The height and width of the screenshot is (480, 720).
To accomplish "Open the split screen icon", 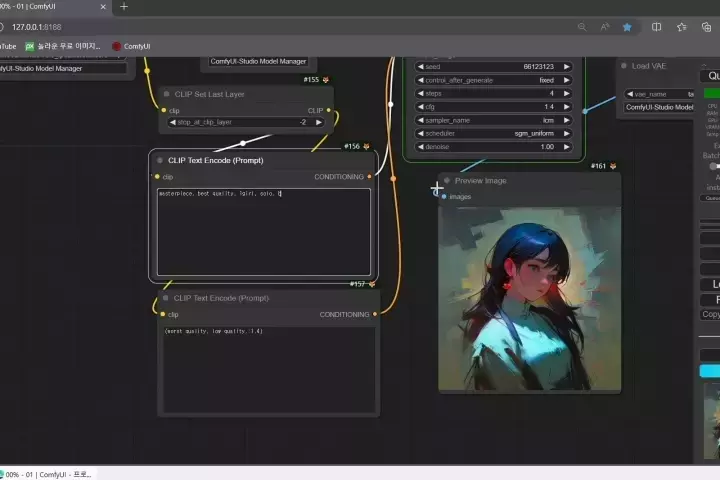I will 657,27.
